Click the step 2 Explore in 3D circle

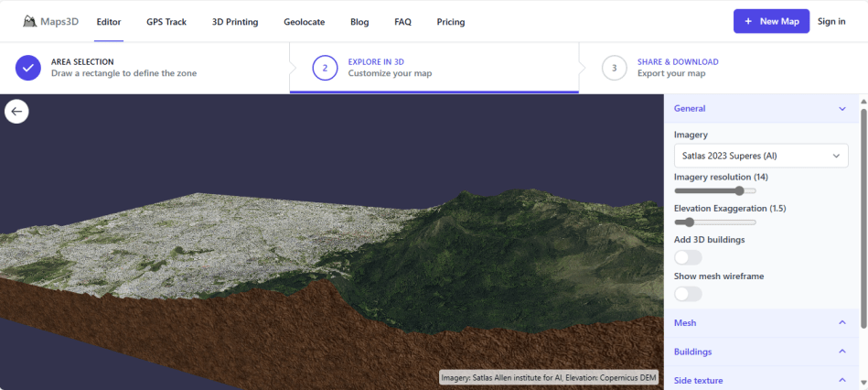coord(325,68)
